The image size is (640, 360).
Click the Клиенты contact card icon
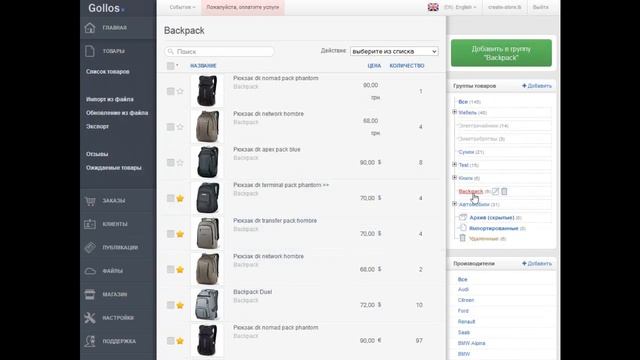click(90, 224)
